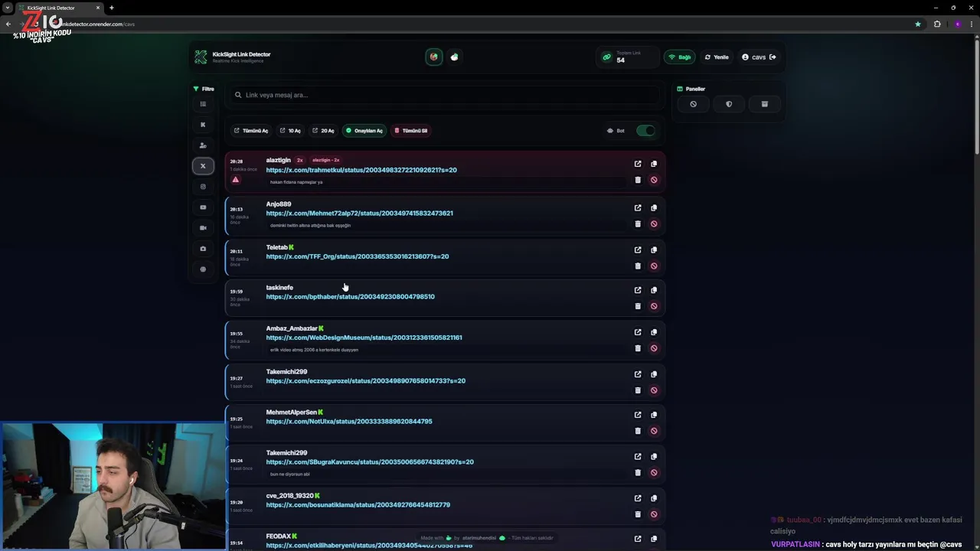
Task: Open Takemichi299 eczozgurozel link externally icon
Action: click(x=638, y=374)
